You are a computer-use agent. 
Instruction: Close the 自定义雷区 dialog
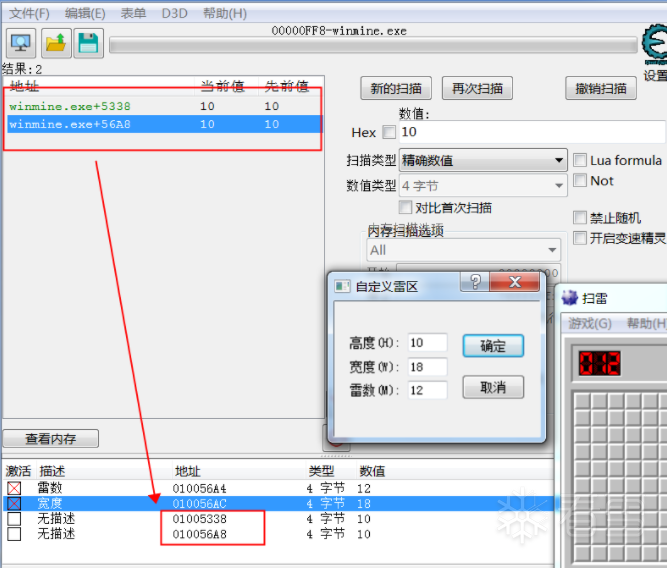click(x=515, y=282)
